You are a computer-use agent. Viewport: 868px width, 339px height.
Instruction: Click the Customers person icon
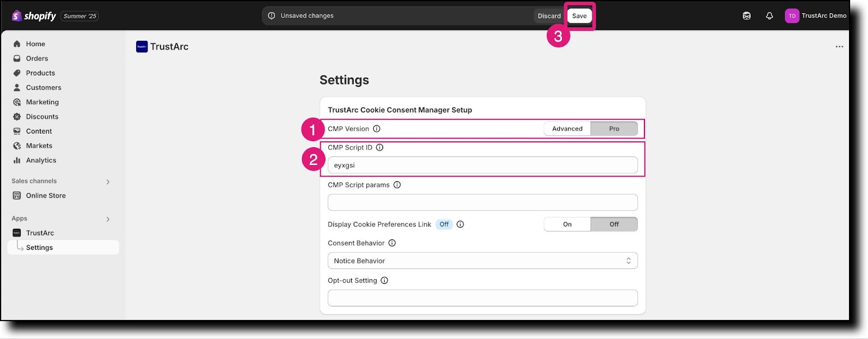[x=17, y=87]
